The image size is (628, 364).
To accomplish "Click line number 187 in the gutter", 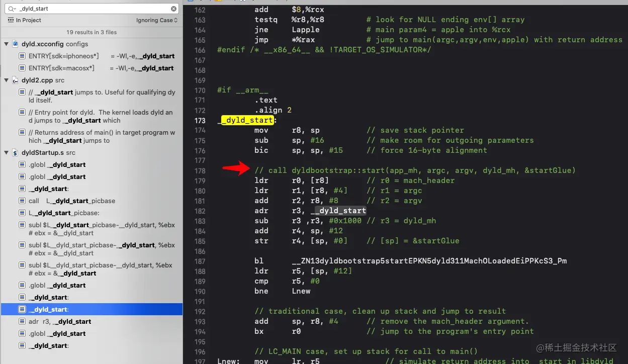I will click(x=200, y=261).
